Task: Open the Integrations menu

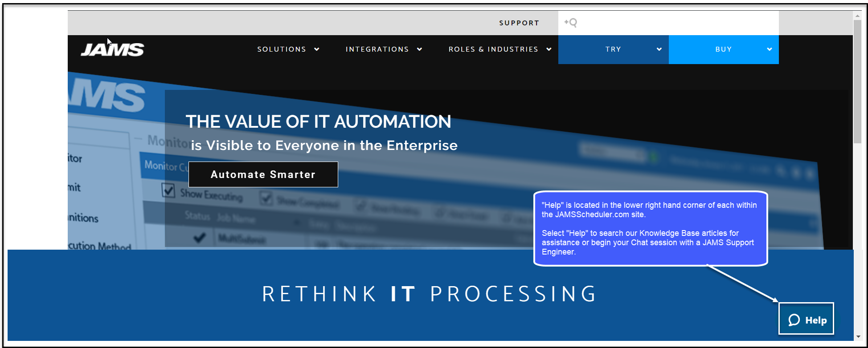Action: tap(377, 49)
